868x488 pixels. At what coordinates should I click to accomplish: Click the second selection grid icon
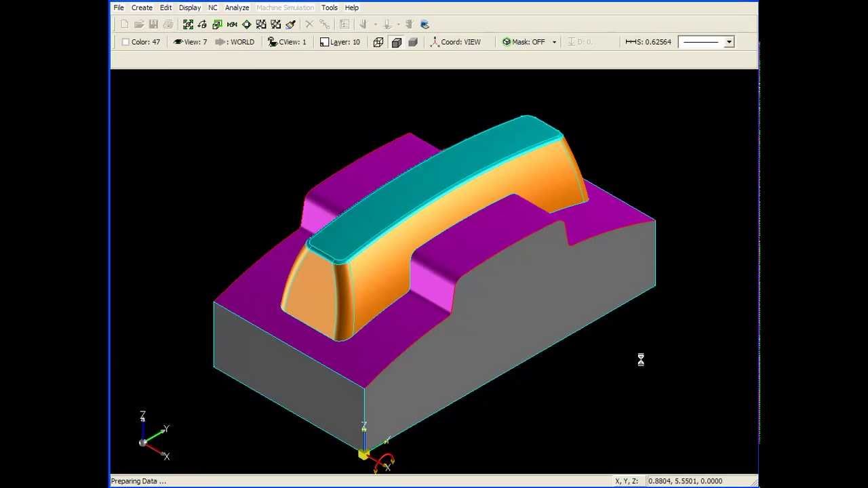pos(275,24)
